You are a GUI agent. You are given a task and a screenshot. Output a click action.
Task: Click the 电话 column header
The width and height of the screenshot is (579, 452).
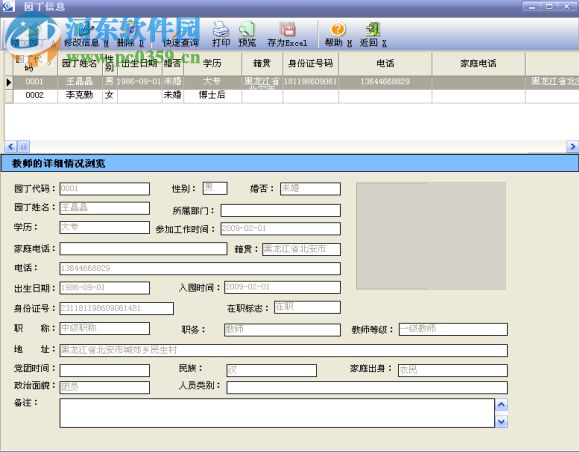[x=385, y=63]
